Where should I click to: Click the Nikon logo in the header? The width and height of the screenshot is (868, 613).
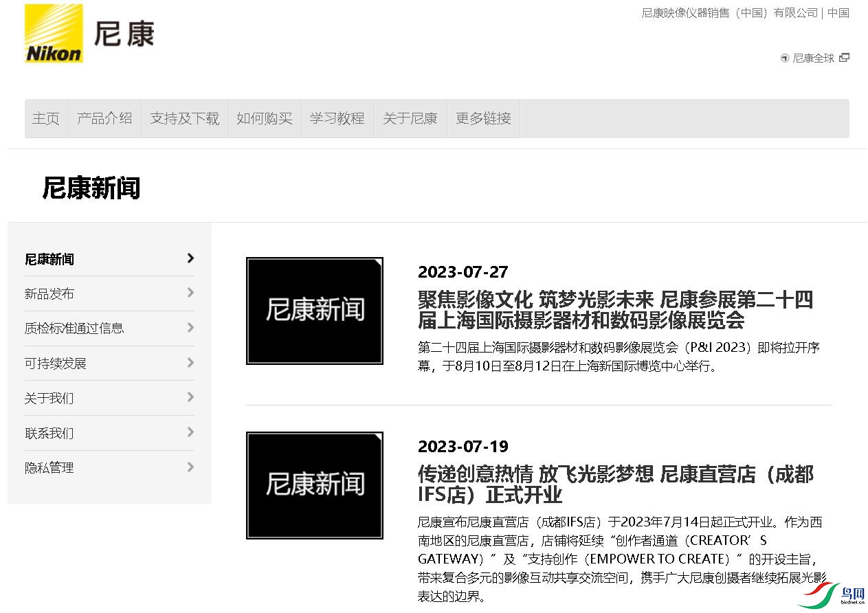coord(54,34)
